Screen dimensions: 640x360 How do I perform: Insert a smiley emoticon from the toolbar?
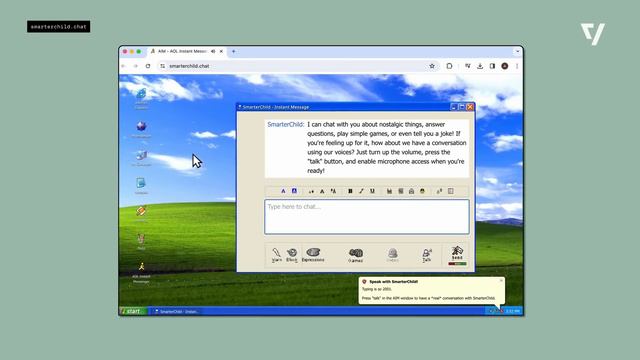(422, 191)
